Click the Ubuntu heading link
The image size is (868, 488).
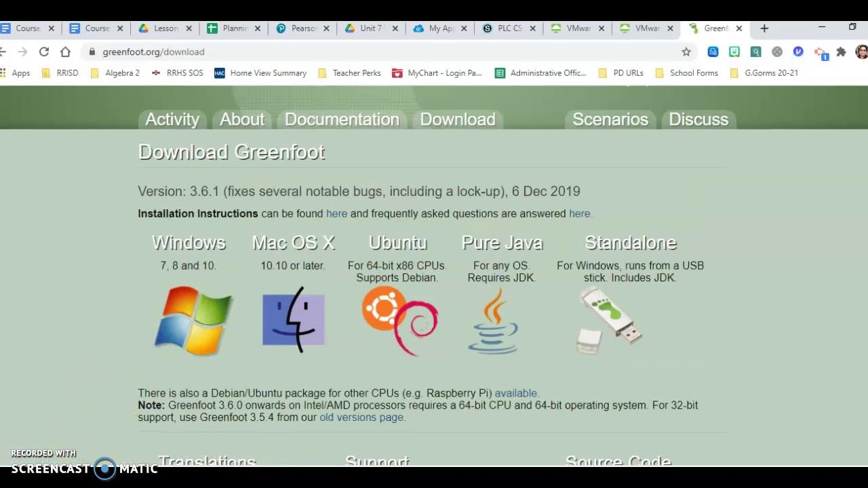[397, 243]
